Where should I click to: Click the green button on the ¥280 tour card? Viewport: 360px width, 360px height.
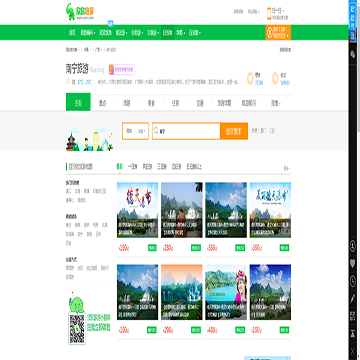pyautogui.click(x=196, y=248)
